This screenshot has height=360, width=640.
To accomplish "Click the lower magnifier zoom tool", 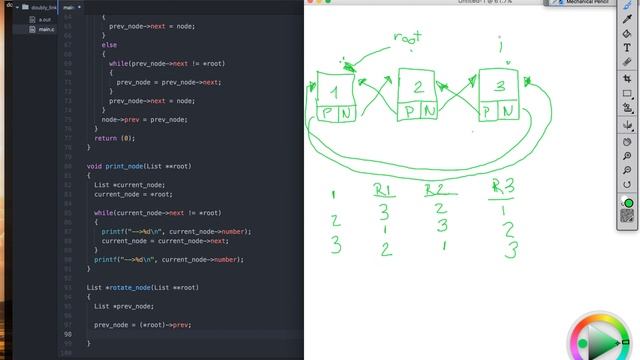I will (627, 170).
